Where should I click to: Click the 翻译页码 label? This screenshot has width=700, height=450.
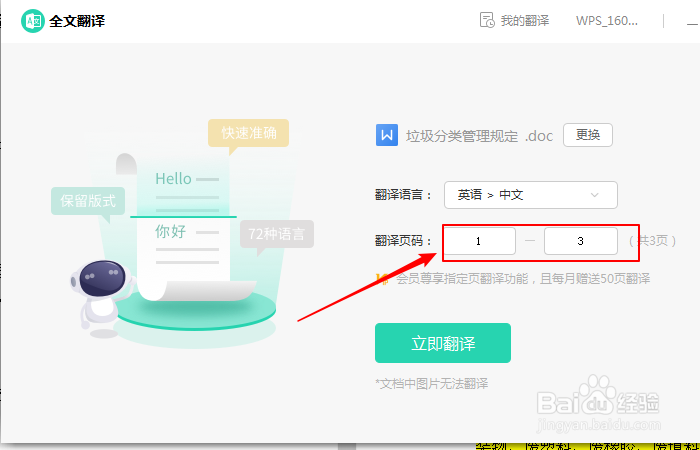tap(404, 241)
